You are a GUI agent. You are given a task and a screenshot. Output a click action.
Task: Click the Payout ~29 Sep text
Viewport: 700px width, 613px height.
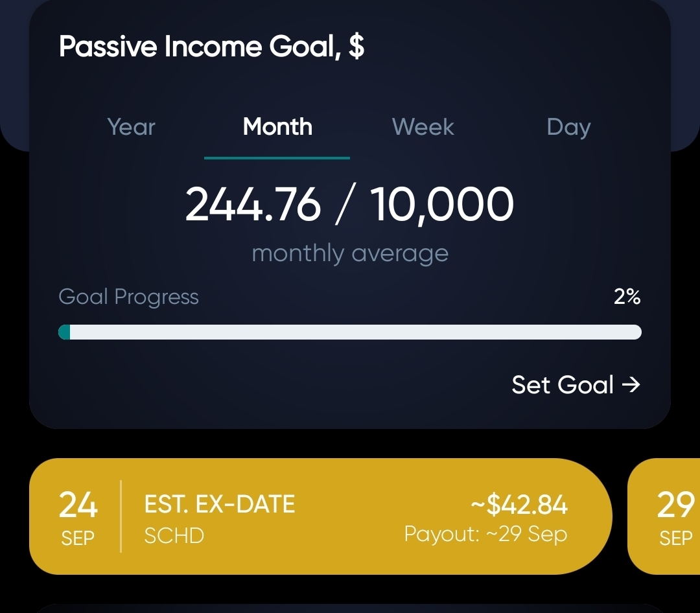(485, 534)
